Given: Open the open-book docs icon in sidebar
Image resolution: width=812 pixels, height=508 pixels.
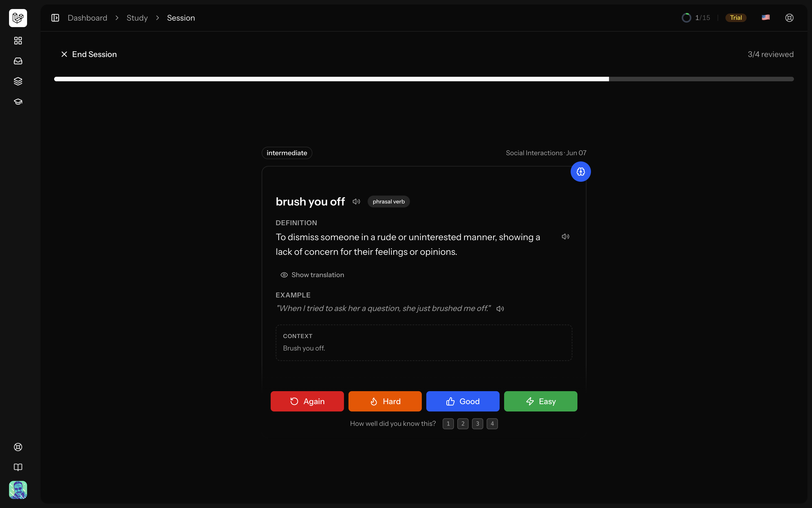Looking at the screenshot, I should (18, 467).
